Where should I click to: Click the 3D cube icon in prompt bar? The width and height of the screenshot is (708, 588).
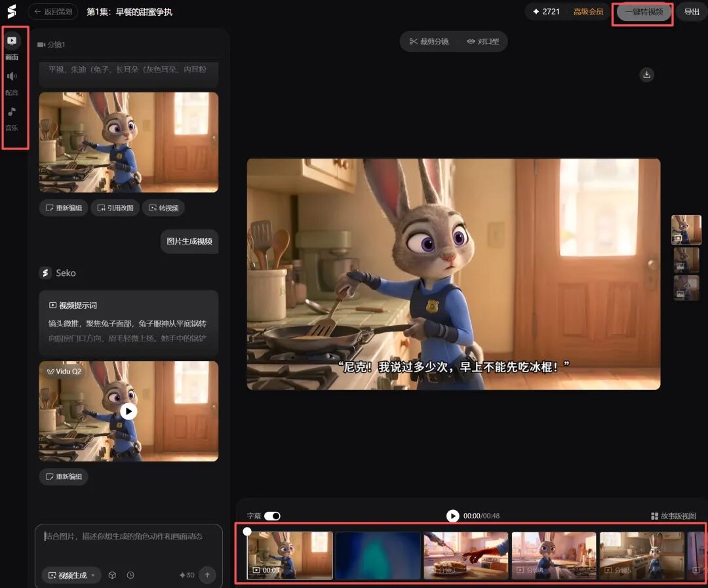point(112,575)
